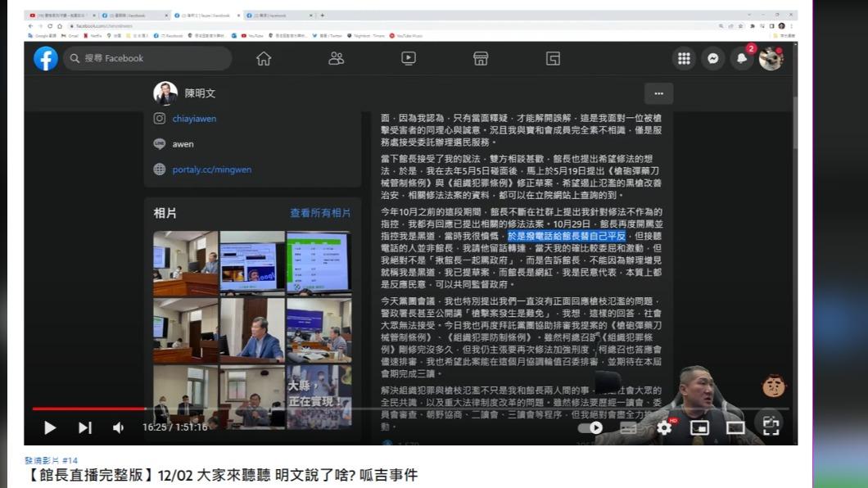Screen dimensions: 868x488
Task: Switch to theater mode view
Action: pos(735,427)
